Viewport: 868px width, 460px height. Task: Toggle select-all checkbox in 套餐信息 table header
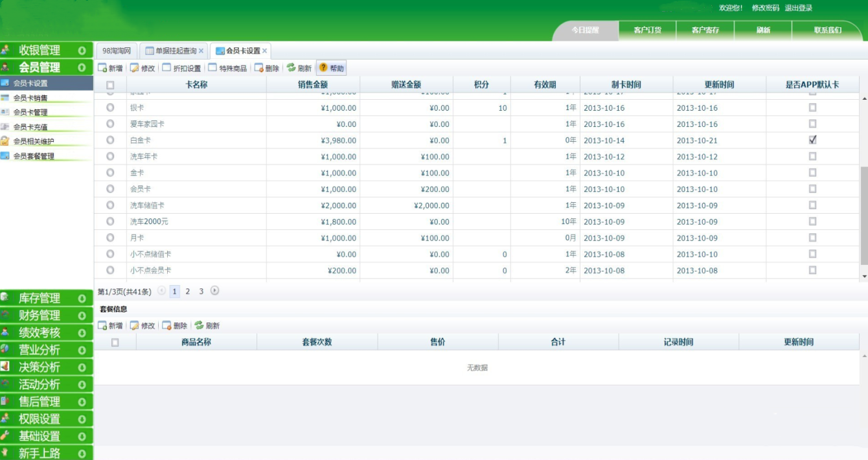point(115,342)
